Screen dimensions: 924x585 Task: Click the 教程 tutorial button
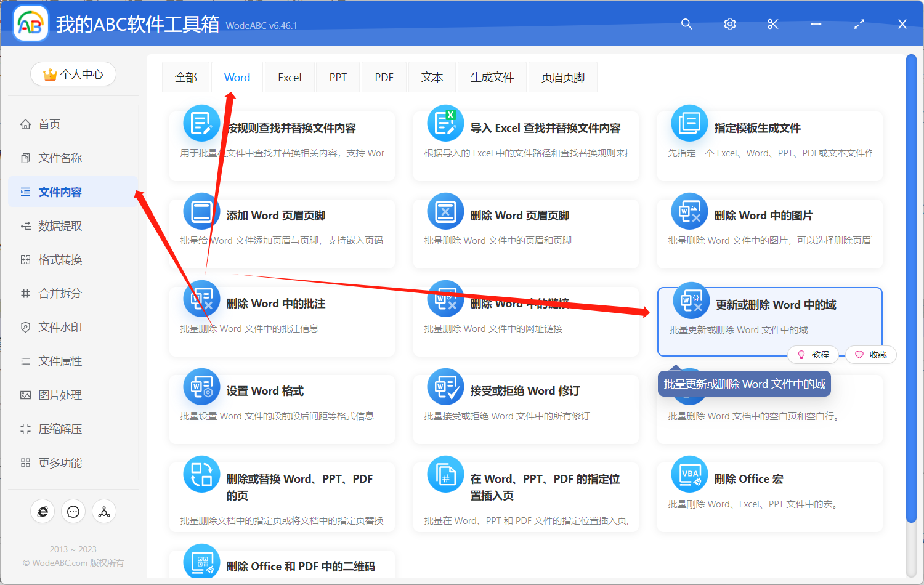(x=813, y=355)
